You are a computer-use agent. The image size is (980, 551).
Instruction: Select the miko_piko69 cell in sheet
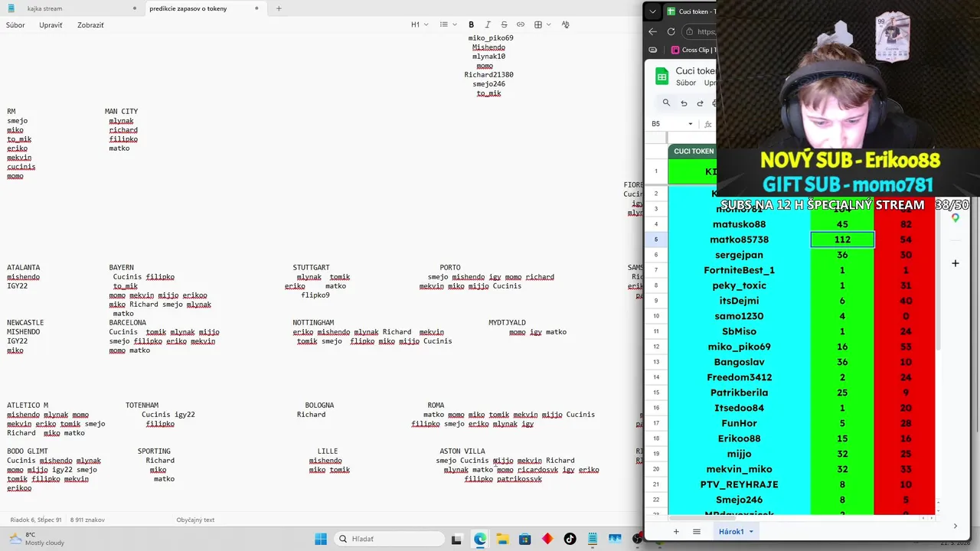739,347
